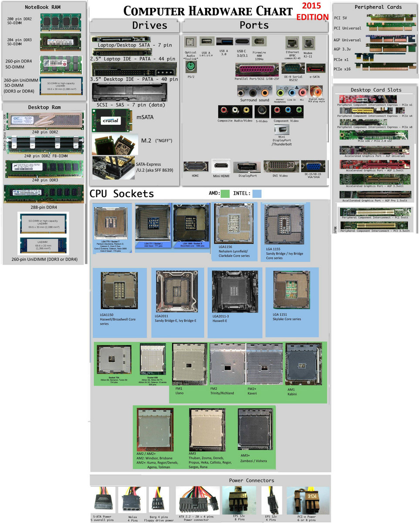
Task: Click the blue DE-15 VGA port
Action: pos(313,166)
